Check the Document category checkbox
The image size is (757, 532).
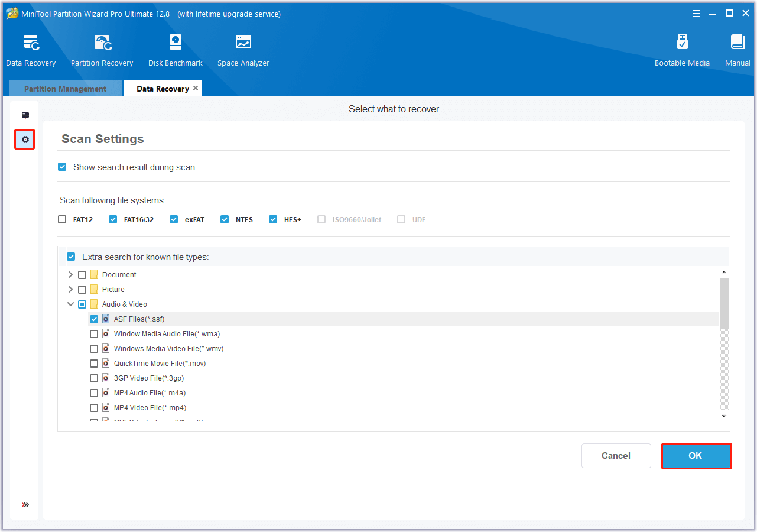click(x=82, y=274)
